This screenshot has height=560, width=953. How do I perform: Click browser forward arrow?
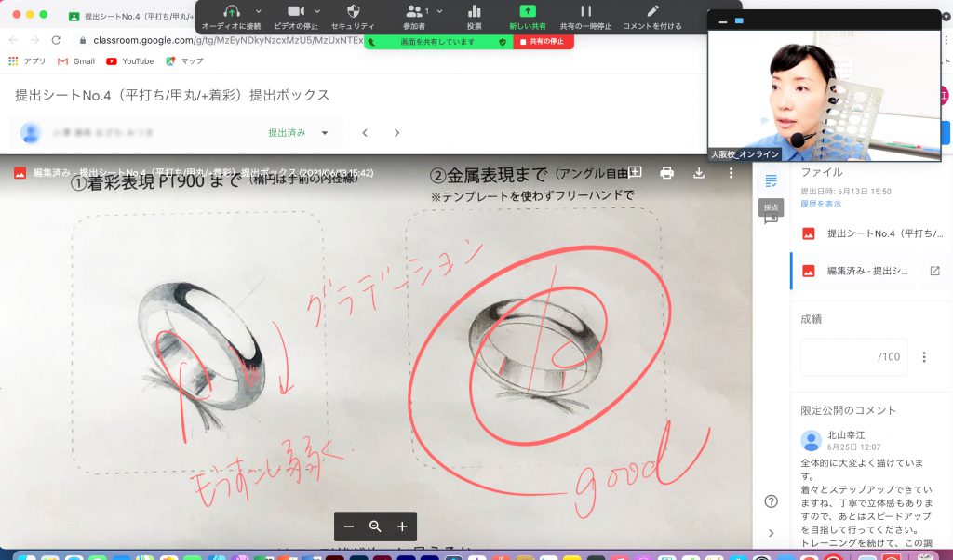pos(34,40)
